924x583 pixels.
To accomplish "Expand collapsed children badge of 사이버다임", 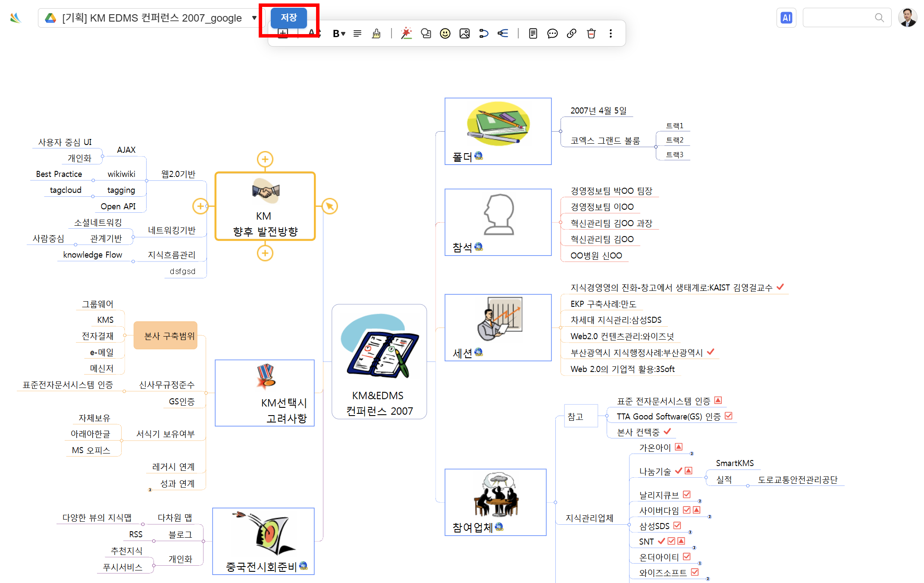I will point(709,517).
